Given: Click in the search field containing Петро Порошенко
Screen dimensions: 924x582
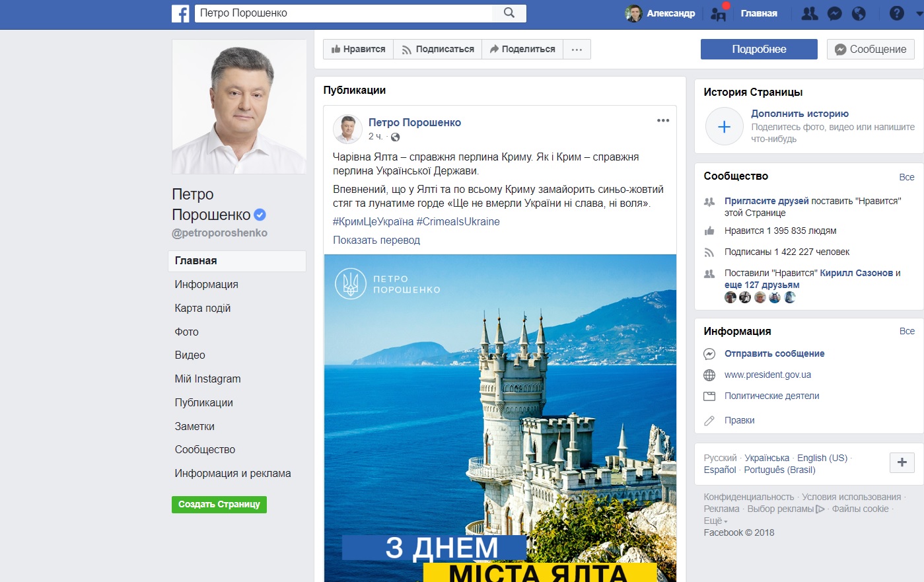Looking at the screenshot, I should [343, 13].
